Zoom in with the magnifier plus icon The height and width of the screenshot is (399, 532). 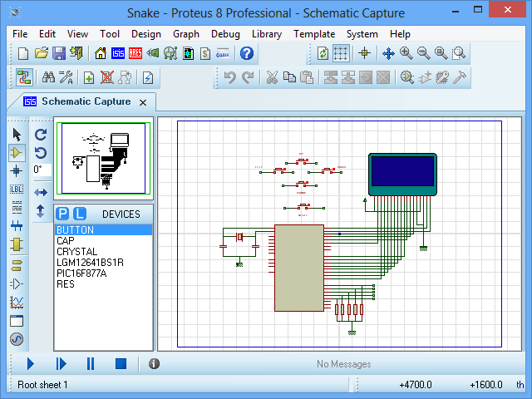tap(406, 53)
